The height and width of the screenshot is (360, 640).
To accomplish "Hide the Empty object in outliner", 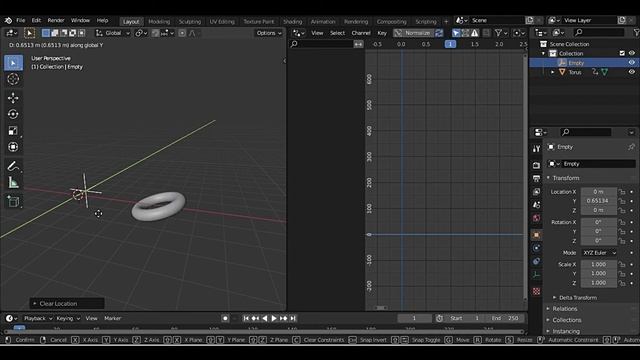I will [x=631, y=63].
